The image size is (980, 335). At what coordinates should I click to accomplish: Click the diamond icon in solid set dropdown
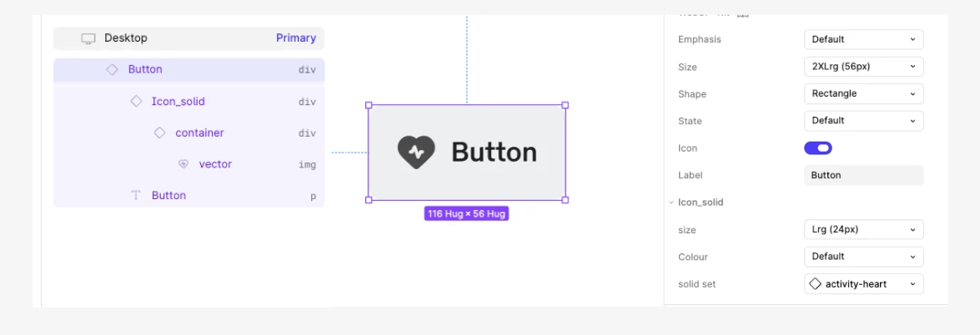pos(815,283)
